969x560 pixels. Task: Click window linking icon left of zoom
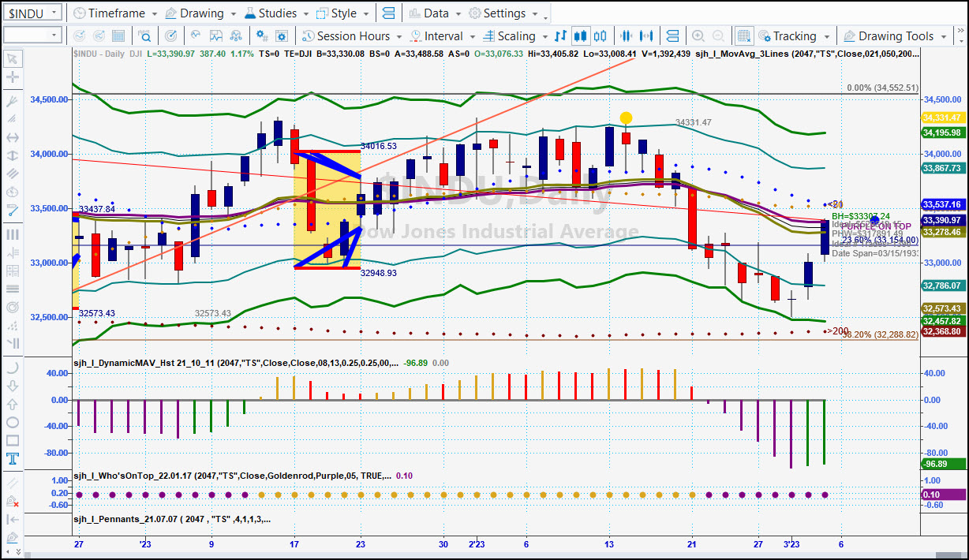pyautogui.click(x=672, y=35)
